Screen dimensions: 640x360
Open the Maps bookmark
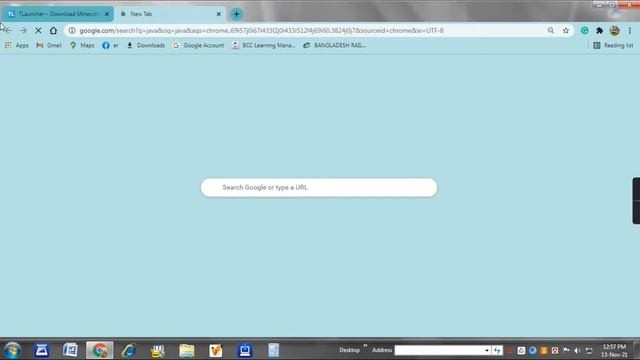(82, 45)
